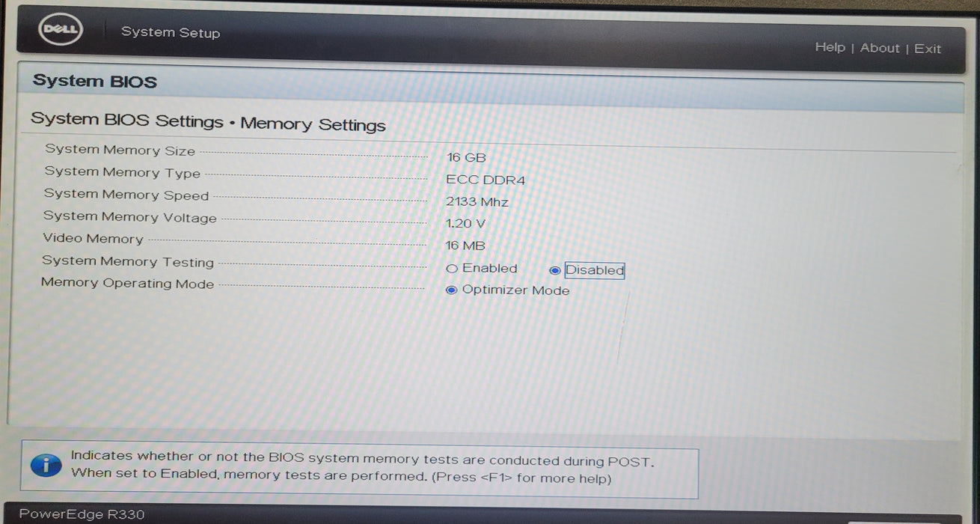Select Optimizer Mode radio button

point(452,290)
